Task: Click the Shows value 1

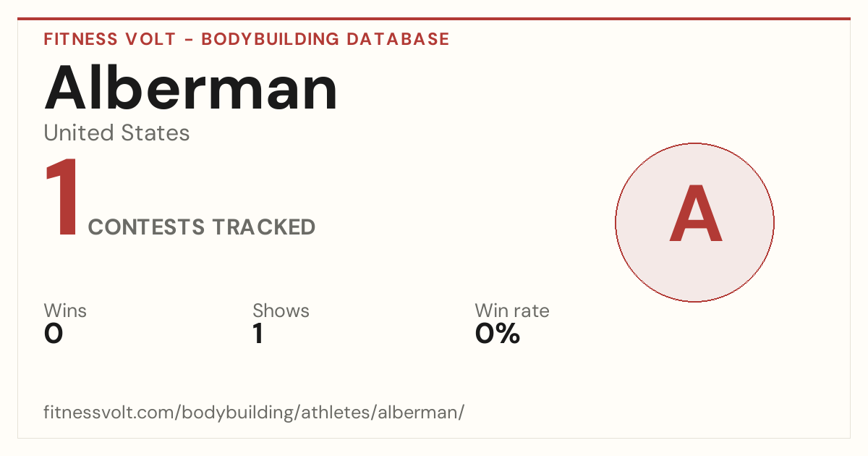Action: [258, 334]
